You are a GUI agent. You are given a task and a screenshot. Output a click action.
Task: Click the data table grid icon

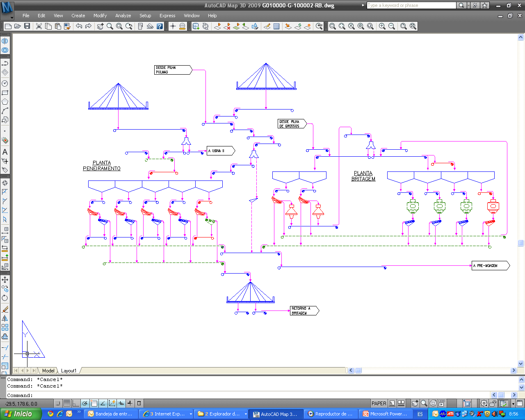coord(276,26)
